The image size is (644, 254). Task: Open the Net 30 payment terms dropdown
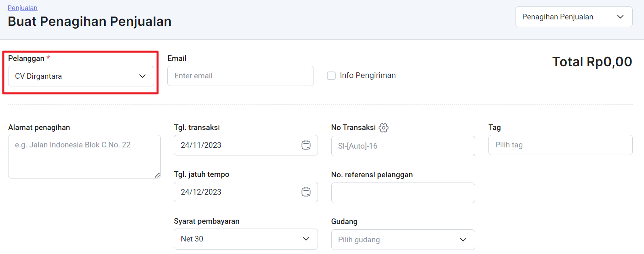pos(238,239)
